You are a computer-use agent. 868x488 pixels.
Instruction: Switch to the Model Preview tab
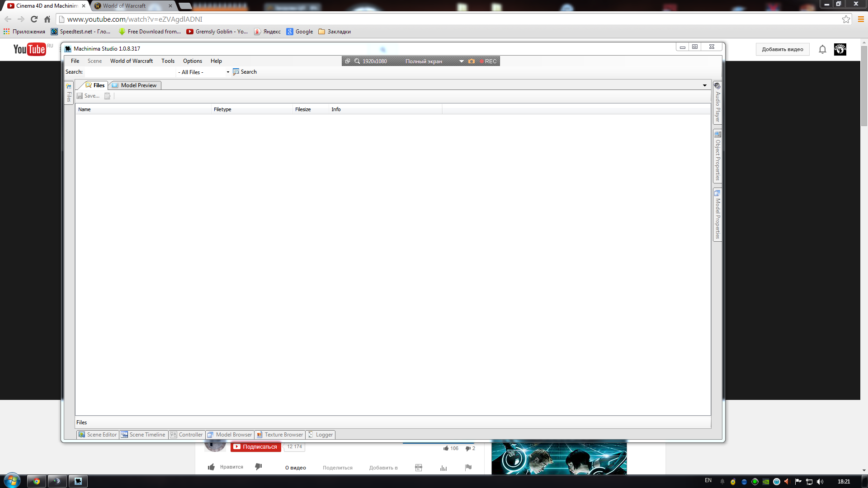[x=134, y=85]
